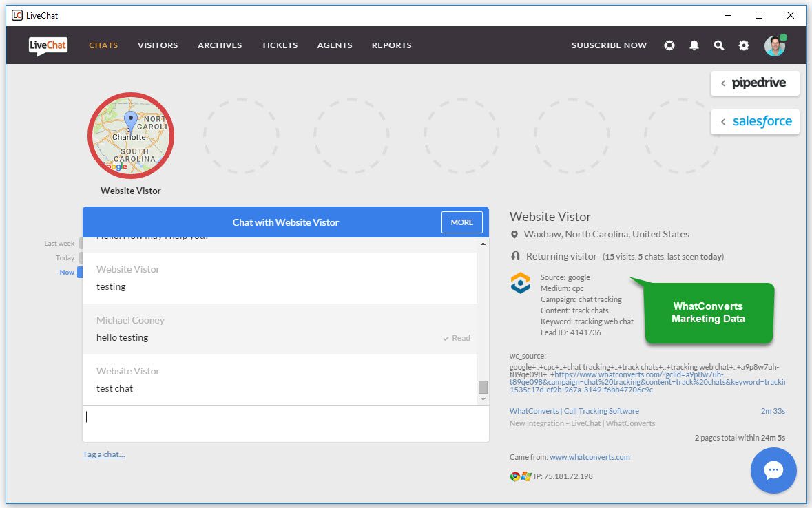Click the chat message input field
Screen dimensions: 812x508
point(285,424)
